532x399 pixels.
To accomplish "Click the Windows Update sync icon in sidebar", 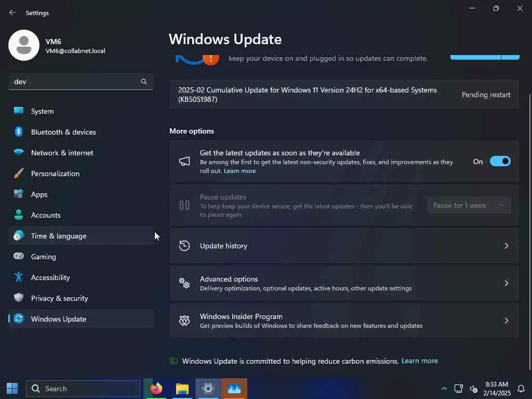I will coord(19,318).
